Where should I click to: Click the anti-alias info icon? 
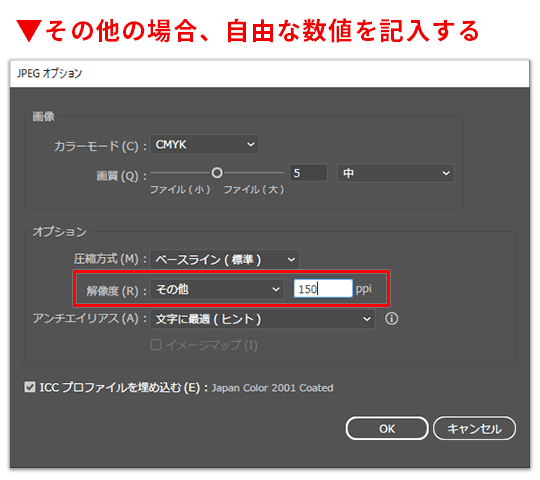391,319
